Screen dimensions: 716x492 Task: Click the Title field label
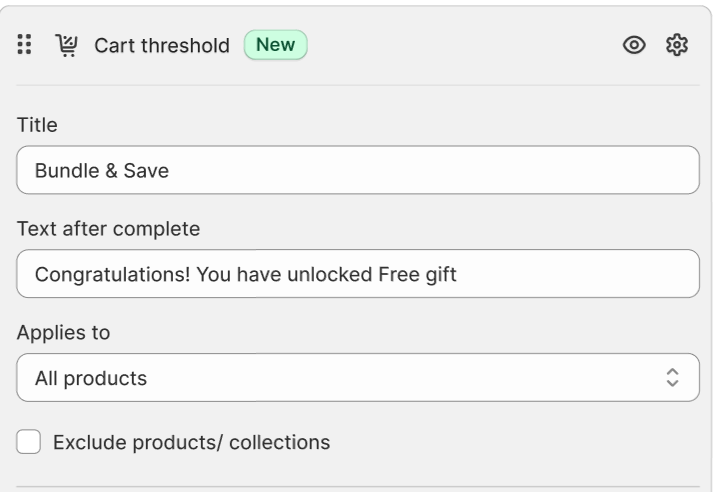pos(37,125)
